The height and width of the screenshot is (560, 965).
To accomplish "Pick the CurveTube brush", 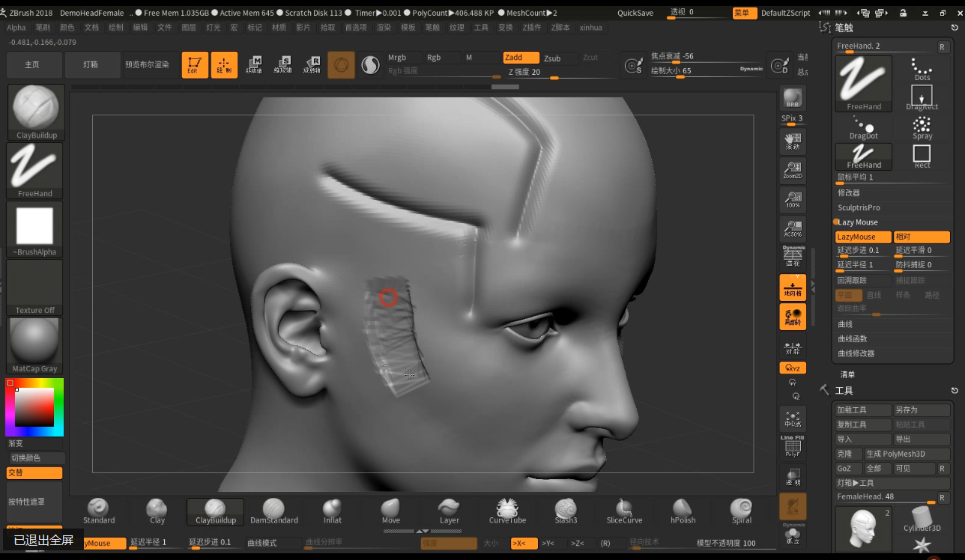I will tap(508, 511).
